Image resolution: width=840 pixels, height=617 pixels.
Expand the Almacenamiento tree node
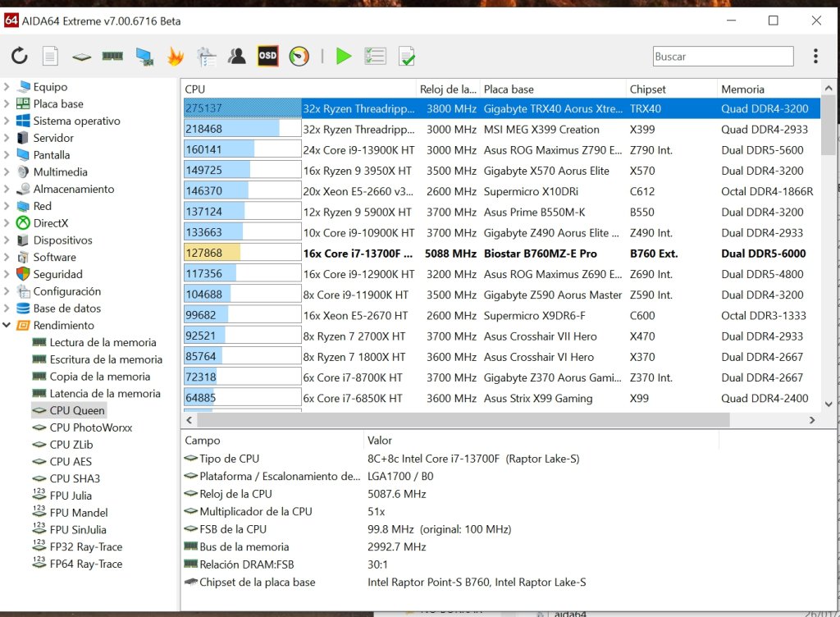(x=7, y=189)
